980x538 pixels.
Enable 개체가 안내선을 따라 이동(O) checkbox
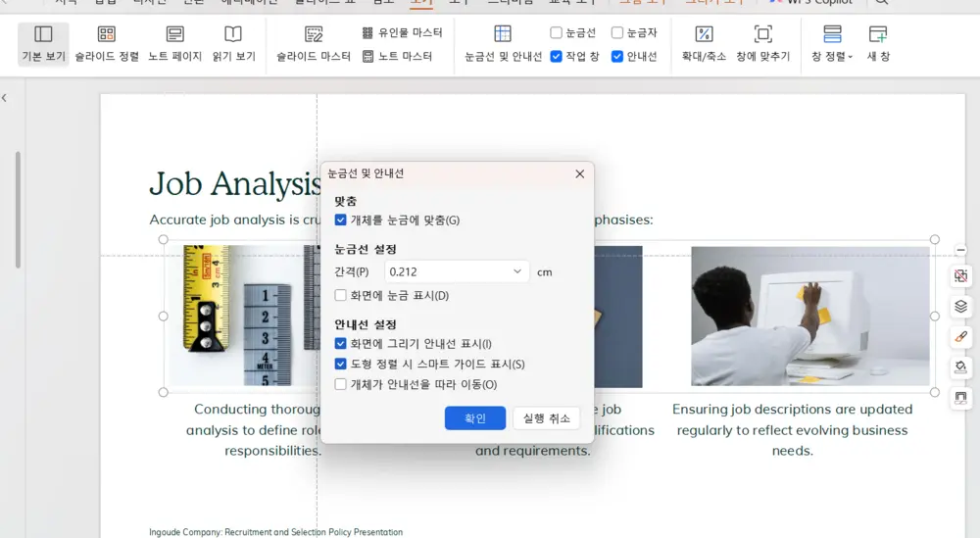coord(341,384)
